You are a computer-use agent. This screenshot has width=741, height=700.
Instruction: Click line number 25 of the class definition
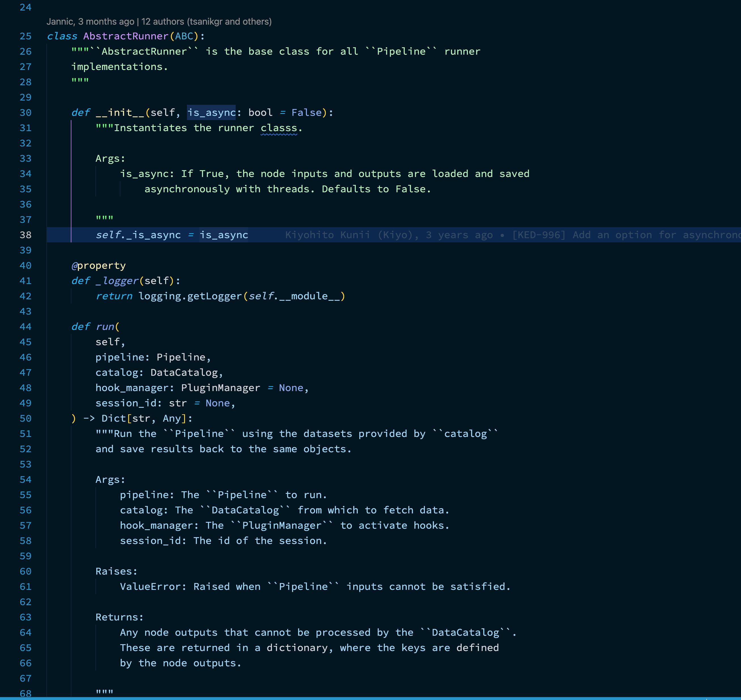[26, 36]
